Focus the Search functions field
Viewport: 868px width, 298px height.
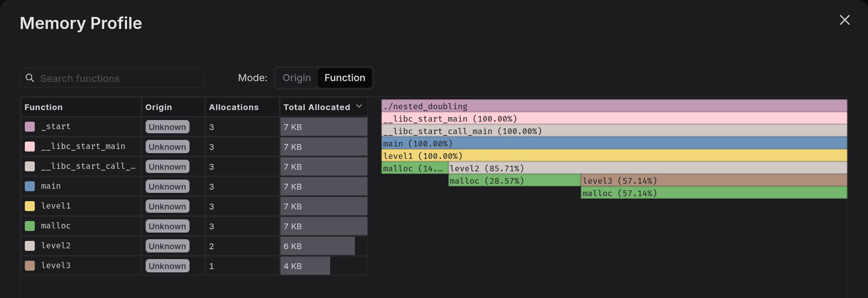coord(112,78)
